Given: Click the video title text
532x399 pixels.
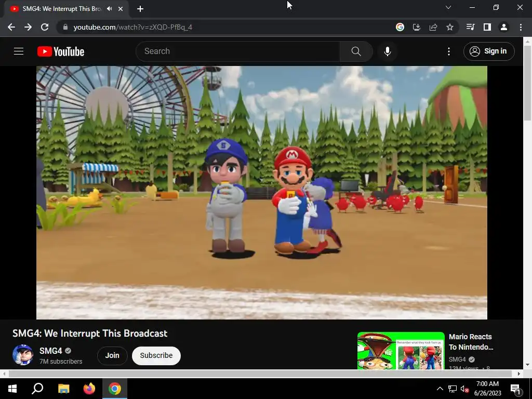Looking at the screenshot, I should (90, 333).
